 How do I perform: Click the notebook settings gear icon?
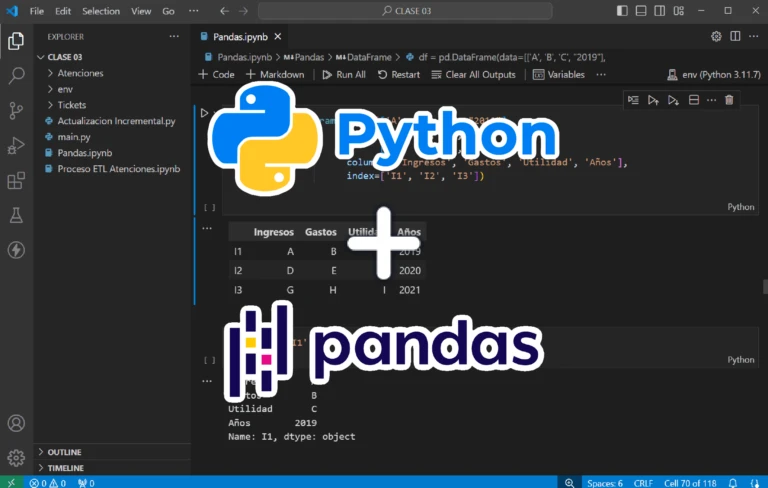point(716,36)
